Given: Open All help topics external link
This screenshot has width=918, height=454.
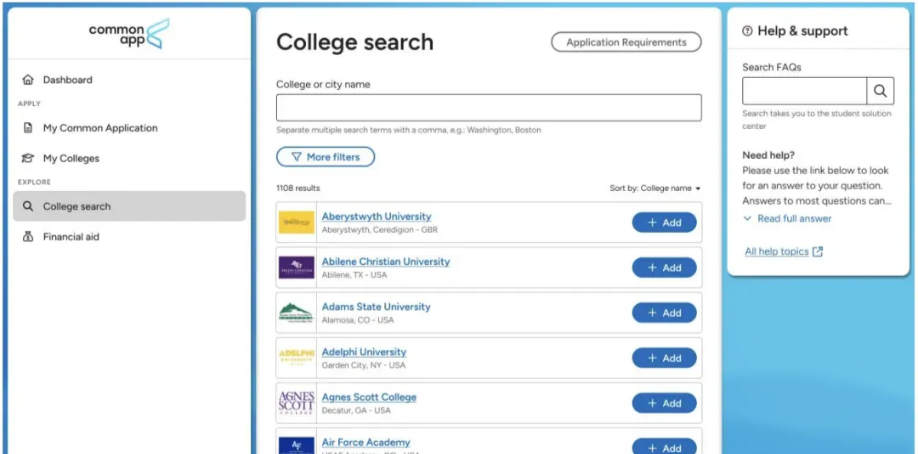Looking at the screenshot, I should (784, 251).
